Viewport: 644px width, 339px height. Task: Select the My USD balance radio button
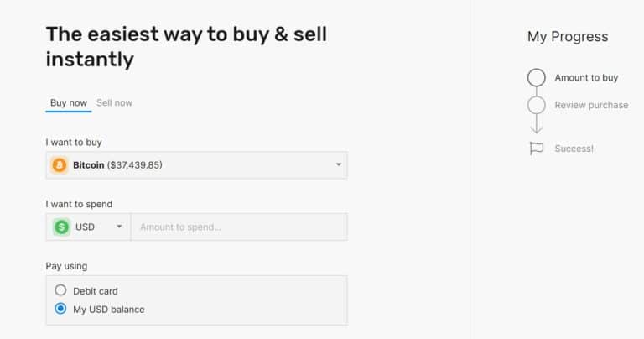[x=60, y=309]
